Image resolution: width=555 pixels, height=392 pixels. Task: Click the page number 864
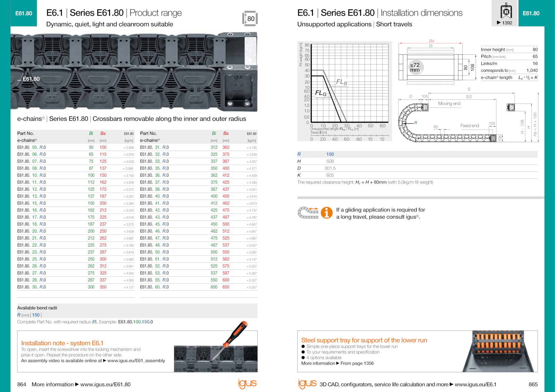(22, 384)
